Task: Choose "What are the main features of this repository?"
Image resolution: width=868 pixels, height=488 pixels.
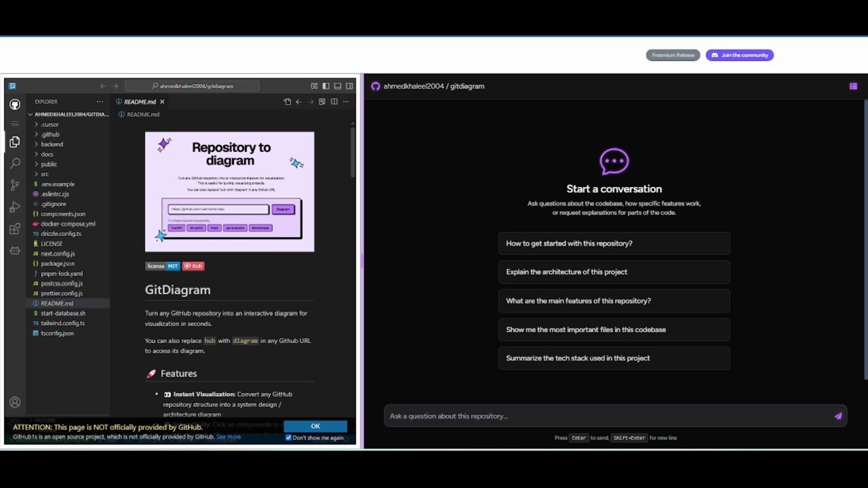Action: pos(614,301)
